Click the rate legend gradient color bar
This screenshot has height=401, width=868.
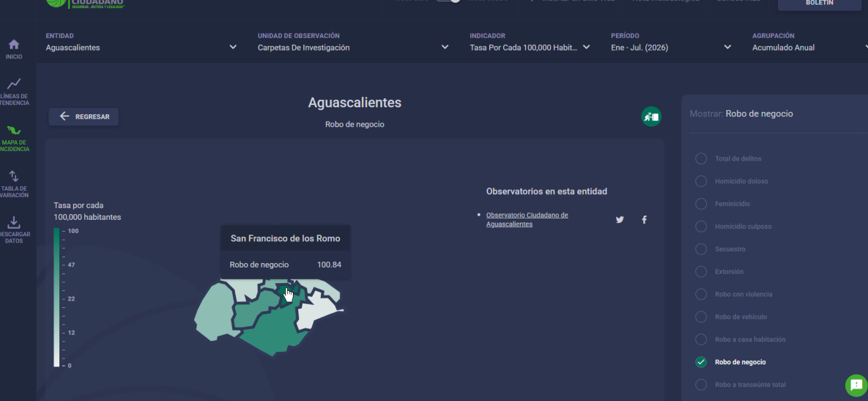pos(56,298)
